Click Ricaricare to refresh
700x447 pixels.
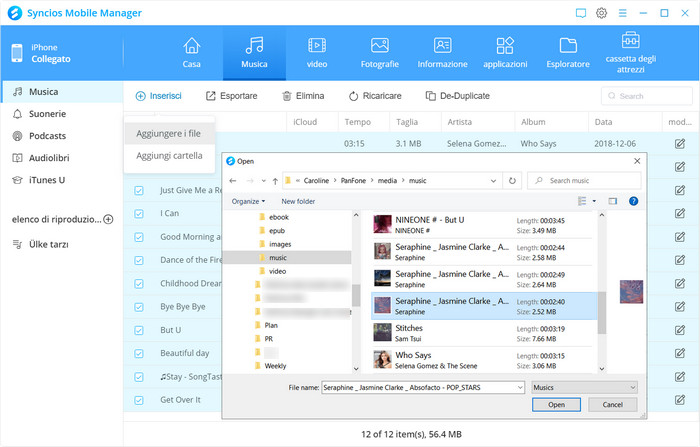pos(375,96)
